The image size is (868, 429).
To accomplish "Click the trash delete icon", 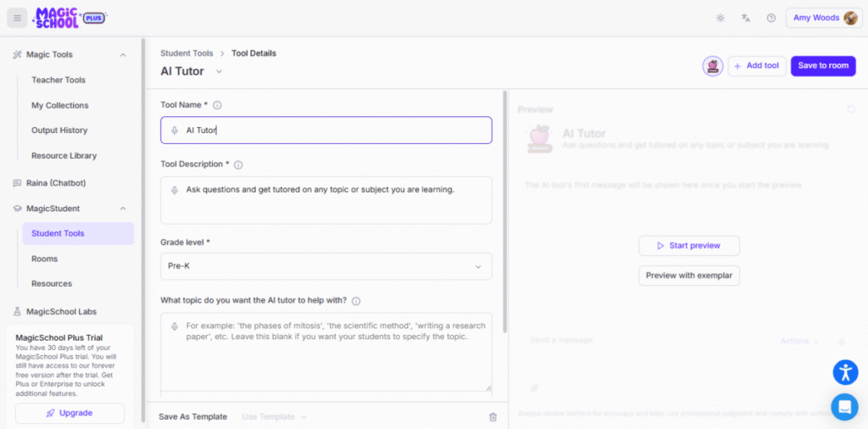I will (492, 416).
